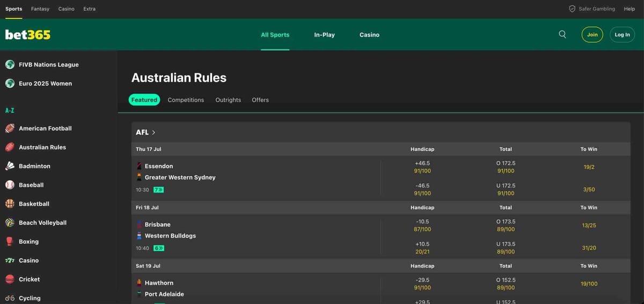Select Under 173.5 total odds

[506, 248]
